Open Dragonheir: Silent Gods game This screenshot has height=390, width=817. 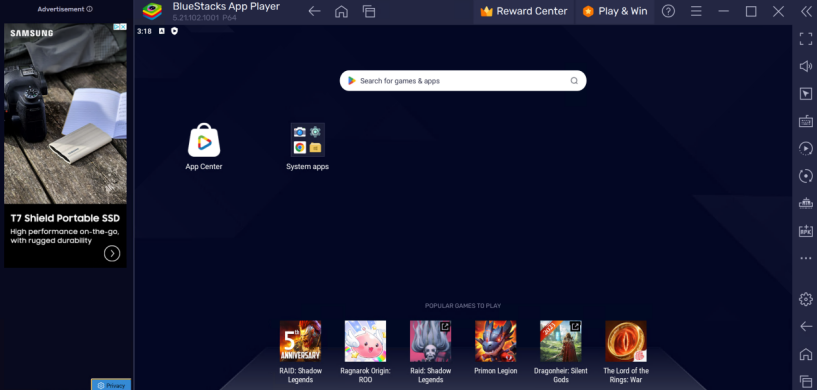[561, 341]
